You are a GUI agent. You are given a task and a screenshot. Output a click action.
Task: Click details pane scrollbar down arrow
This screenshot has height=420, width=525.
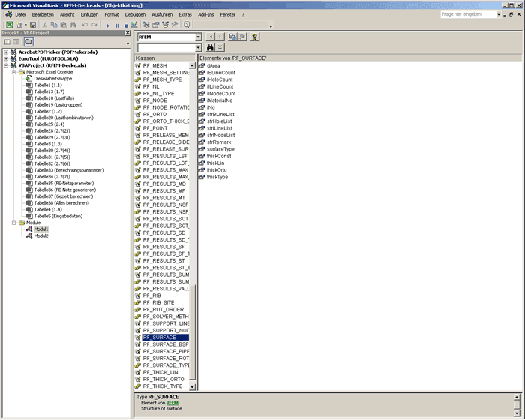pos(517,413)
